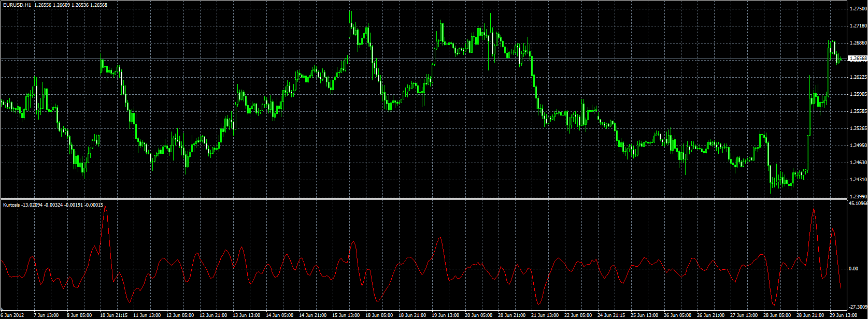Click the 10 Jun 21:15 time label

(x=113, y=315)
